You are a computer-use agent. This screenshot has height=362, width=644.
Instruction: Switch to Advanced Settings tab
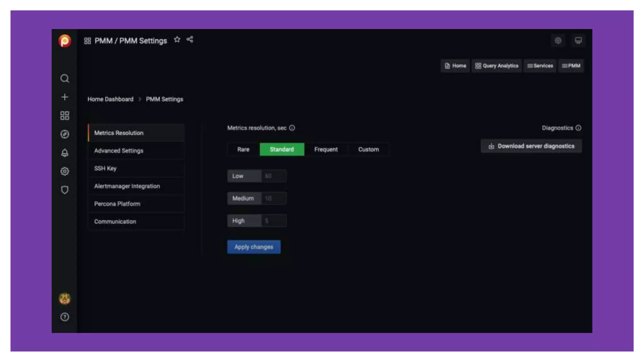[119, 151]
